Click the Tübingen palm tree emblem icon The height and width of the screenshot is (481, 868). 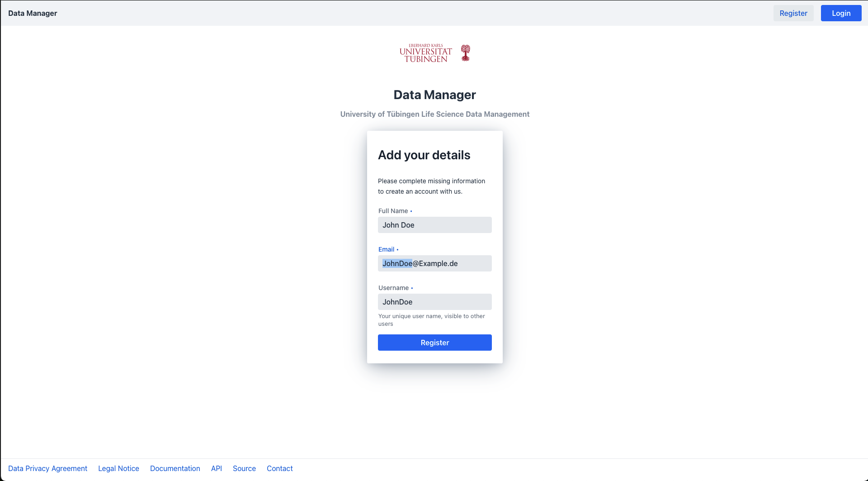[465, 53]
